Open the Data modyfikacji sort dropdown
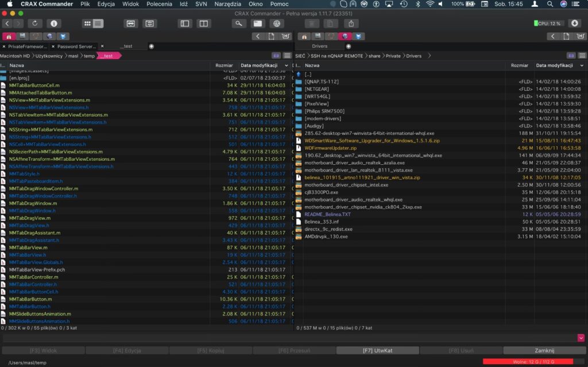This screenshot has width=588, height=367. (285, 65)
